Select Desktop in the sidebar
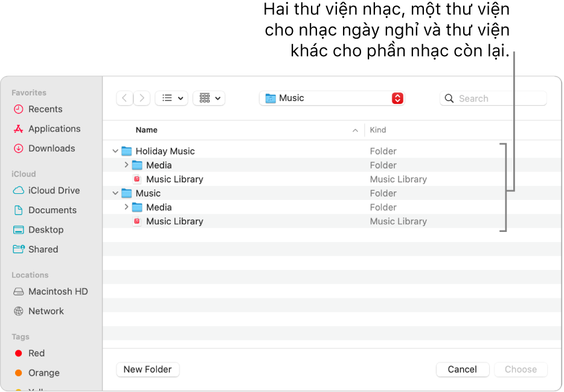This screenshot has width=564, height=392. coord(38,230)
